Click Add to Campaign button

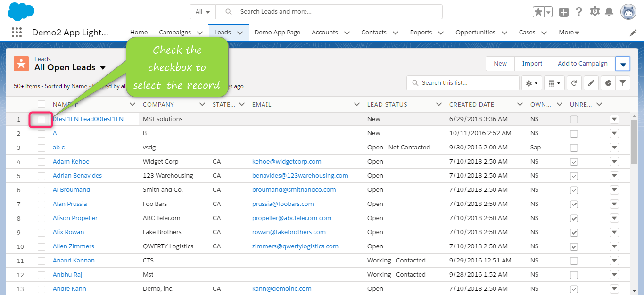[x=583, y=64]
